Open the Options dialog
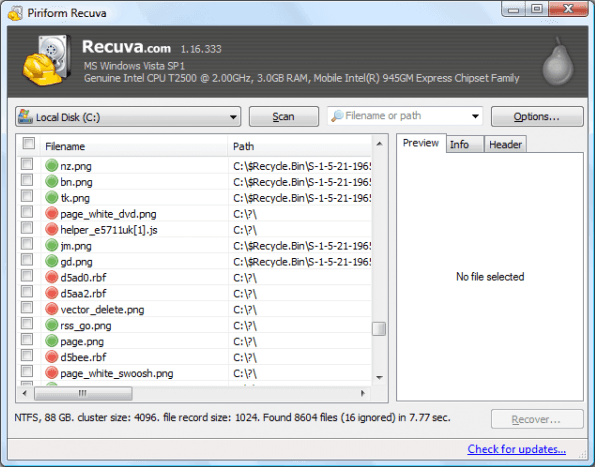The width and height of the screenshot is (595, 467). 537,116
